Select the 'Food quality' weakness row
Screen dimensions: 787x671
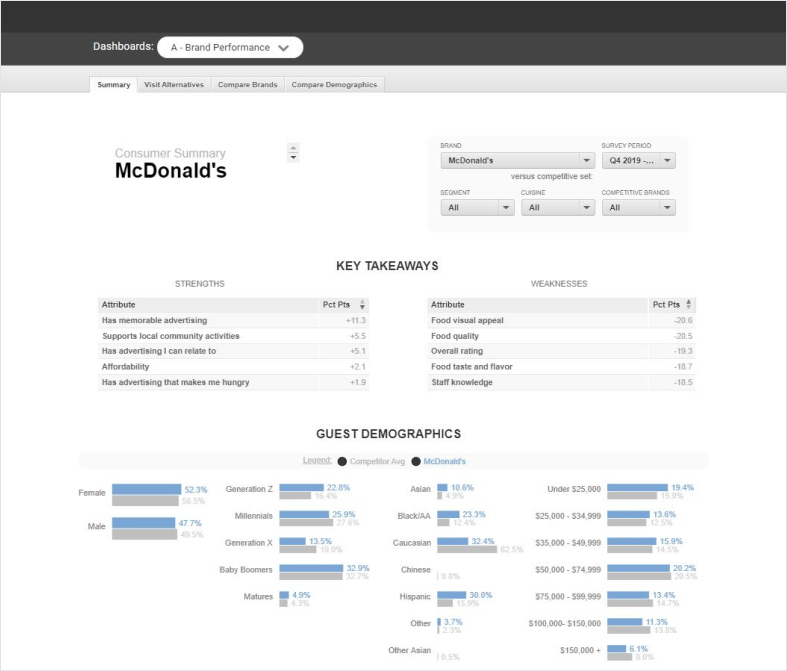click(x=561, y=336)
